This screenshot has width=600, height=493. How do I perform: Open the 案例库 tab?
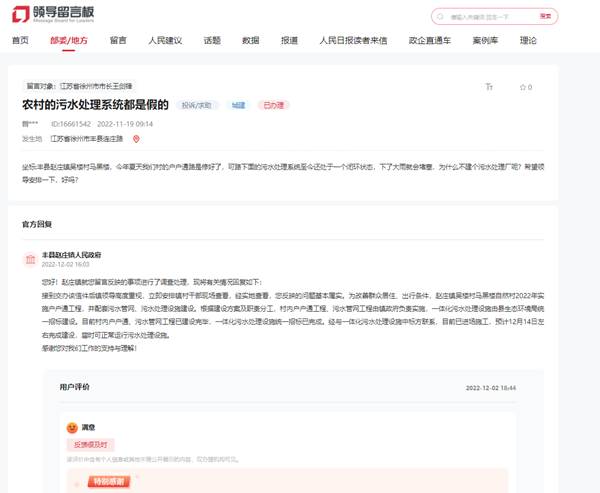pos(485,40)
